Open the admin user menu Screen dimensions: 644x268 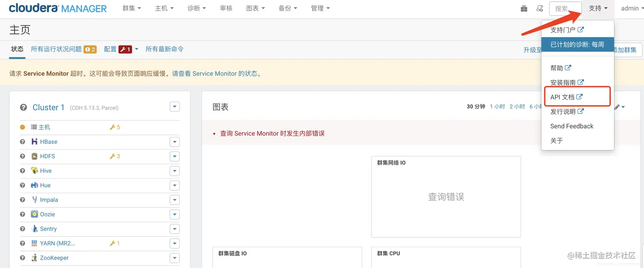pos(632,9)
